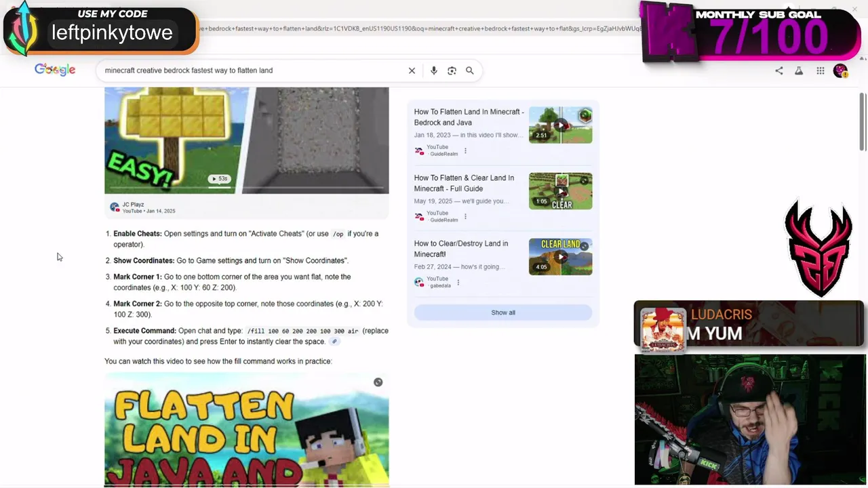Open How to Clear/Destroy Land in Minecraft link
868x488 pixels.
[x=460, y=249]
